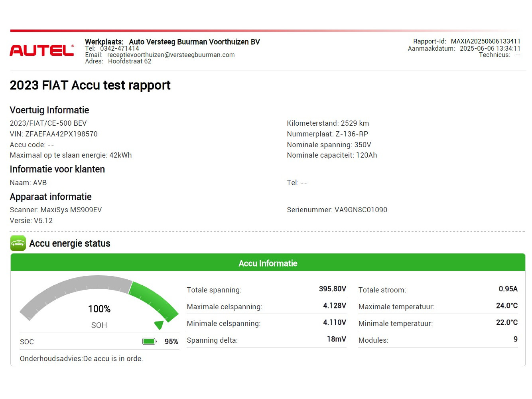The image size is (532, 399).
Task: Select the Nummerplaat Z-136-RP text
Action: coord(327,134)
